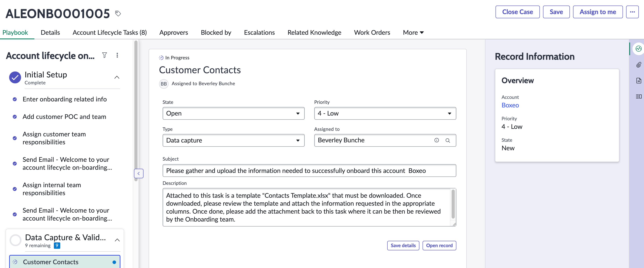644x268 pixels.
Task: Click the Description text area scrollbar
Action: pyautogui.click(x=453, y=204)
